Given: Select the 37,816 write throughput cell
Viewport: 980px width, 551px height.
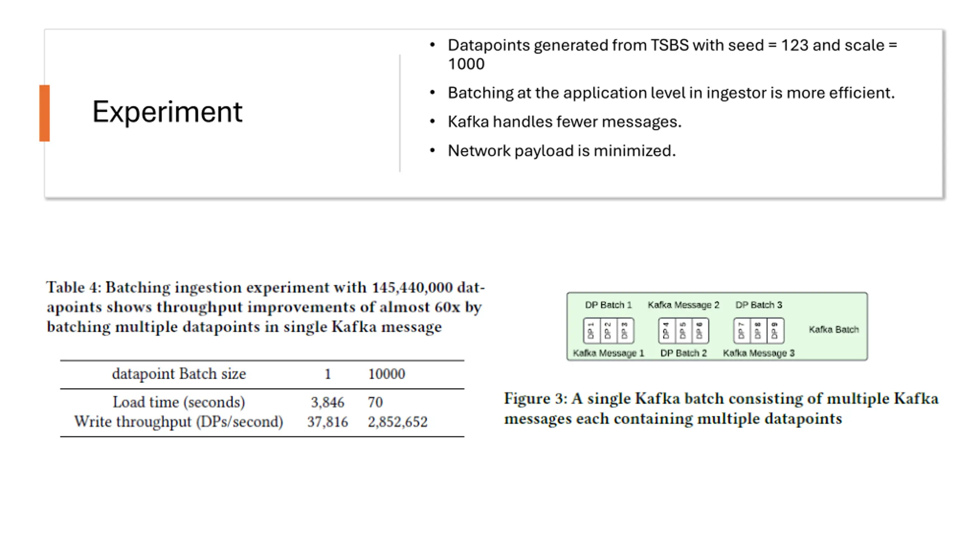Looking at the screenshot, I should click(327, 422).
